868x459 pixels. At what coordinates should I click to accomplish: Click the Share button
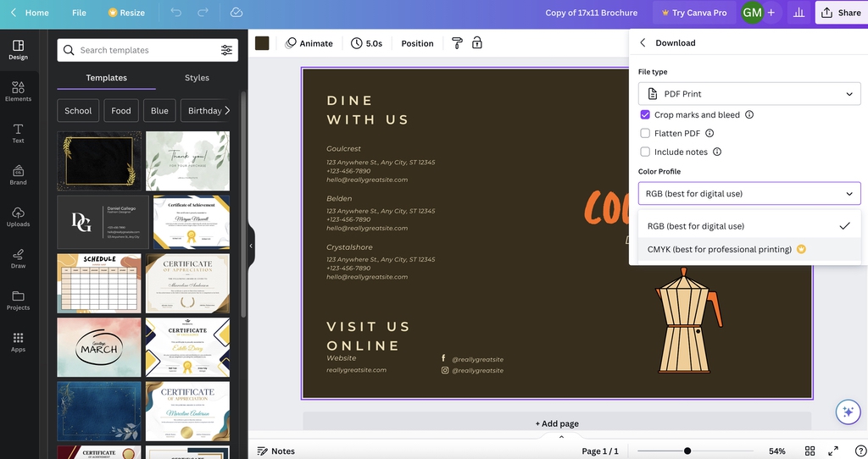click(841, 12)
